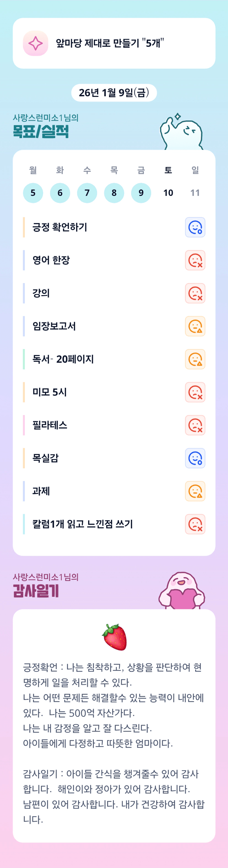This screenshot has width=228, height=868.
Task: Toggle the 필라테스 status face
Action: [x=195, y=426]
